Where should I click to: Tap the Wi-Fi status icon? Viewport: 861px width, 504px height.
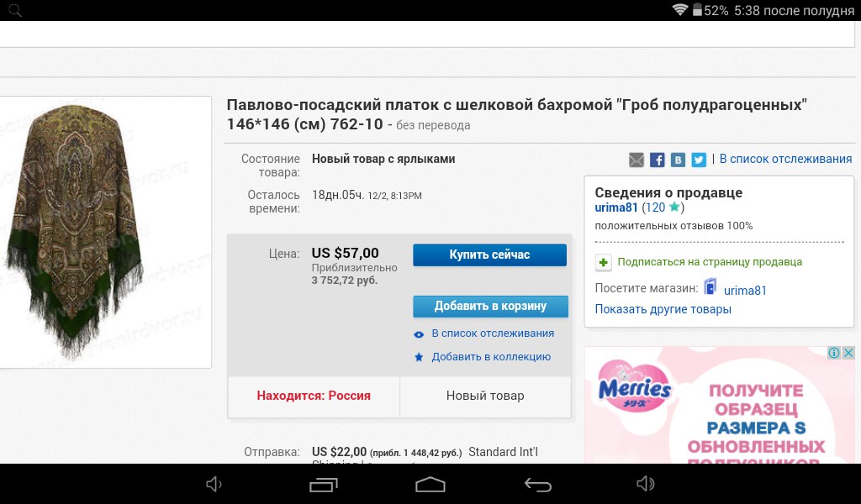679,9
